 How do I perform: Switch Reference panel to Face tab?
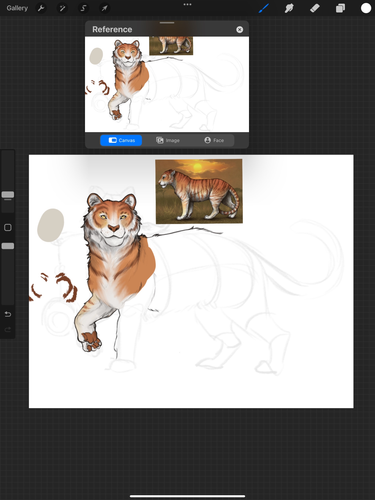[x=214, y=140]
